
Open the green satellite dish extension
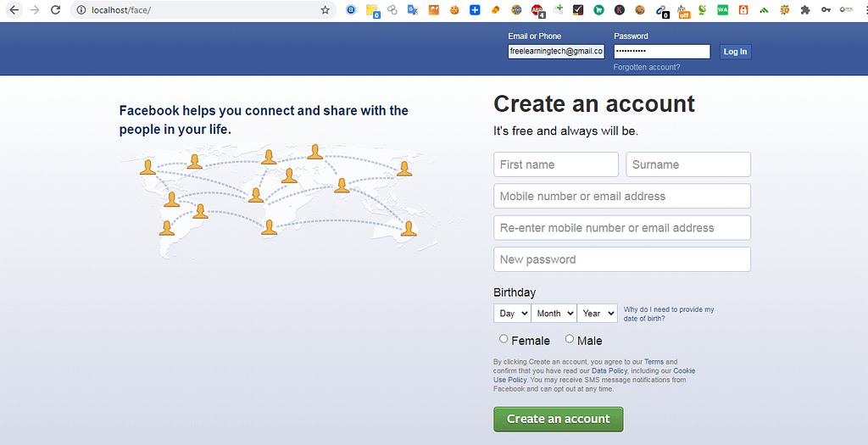(703, 9)
